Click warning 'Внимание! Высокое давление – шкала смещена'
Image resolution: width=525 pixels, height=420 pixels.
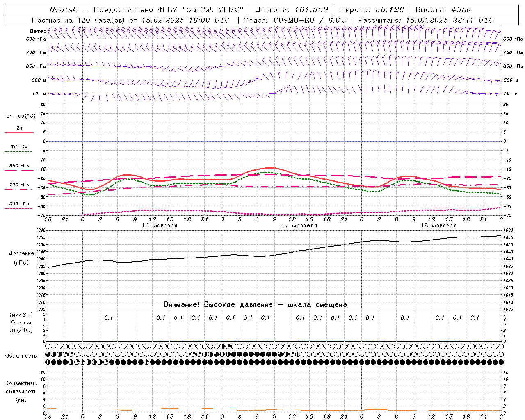click(256, 305)
